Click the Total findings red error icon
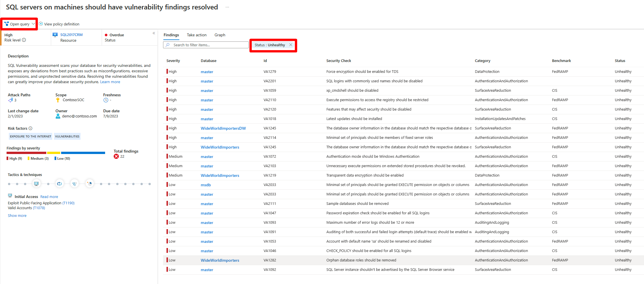Screen dimensions: 644x284 tap(116, 156)
